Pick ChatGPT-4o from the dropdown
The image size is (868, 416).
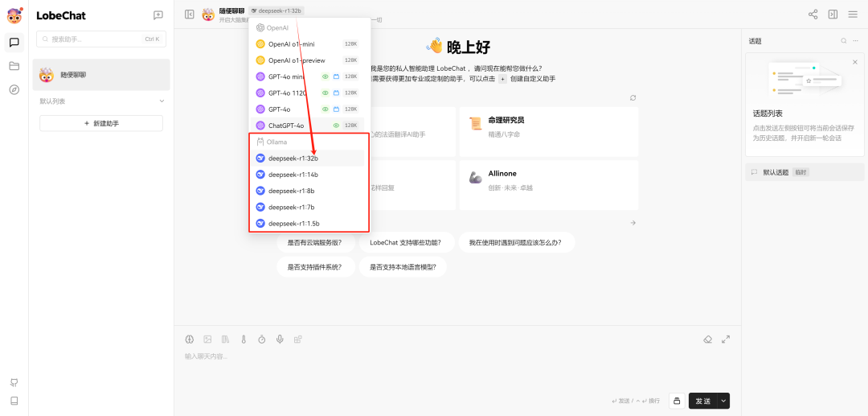pyautogui.click(x=307, y=126)
